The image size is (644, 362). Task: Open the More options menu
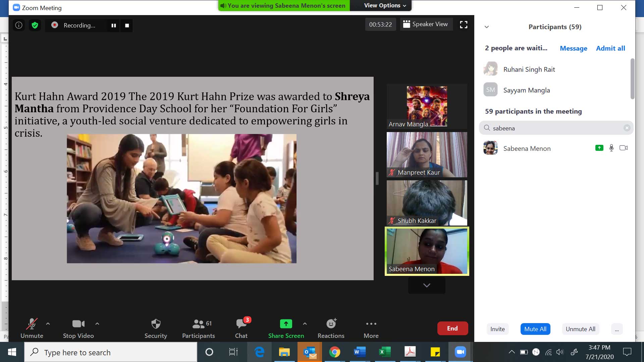tap(371, 328)
